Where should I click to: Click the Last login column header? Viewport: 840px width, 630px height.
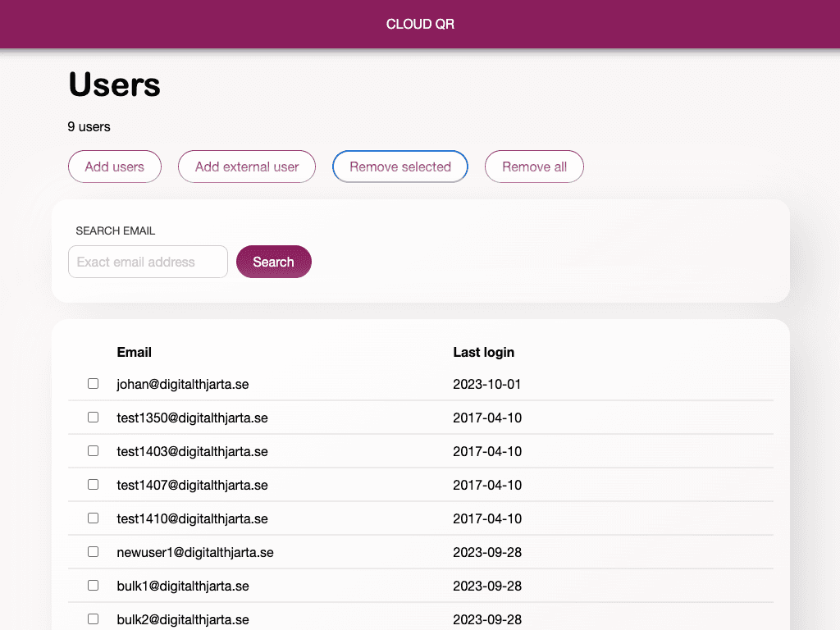pos(483,352)
